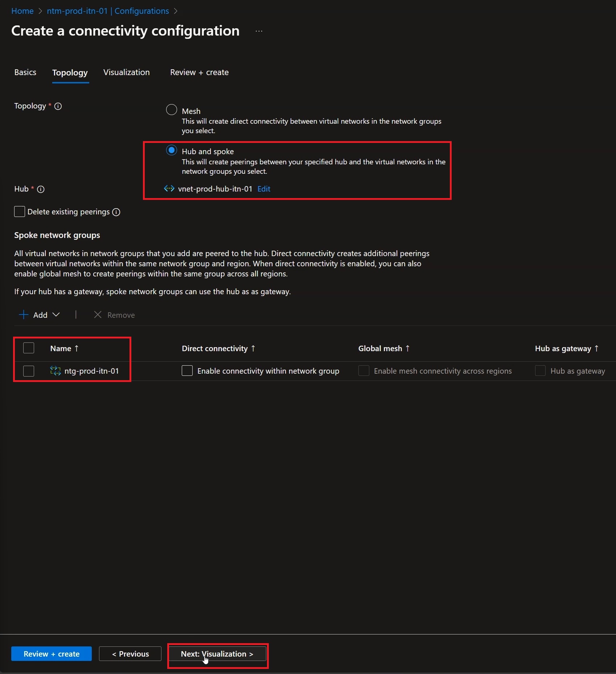Click the plus icon on Add
The height and width of the screenshot is (674, 616).
(x=24, y=315)
